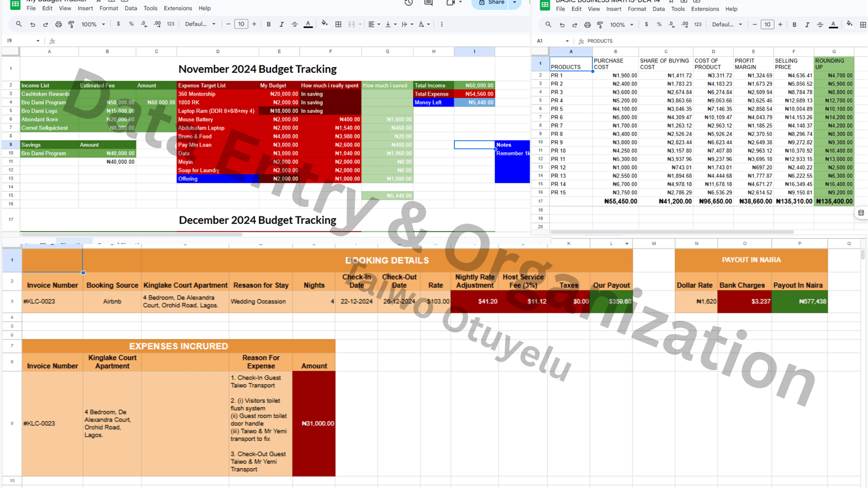
Task: Open the Insert menu in My Budget Tracker
Action: point(85,9)
